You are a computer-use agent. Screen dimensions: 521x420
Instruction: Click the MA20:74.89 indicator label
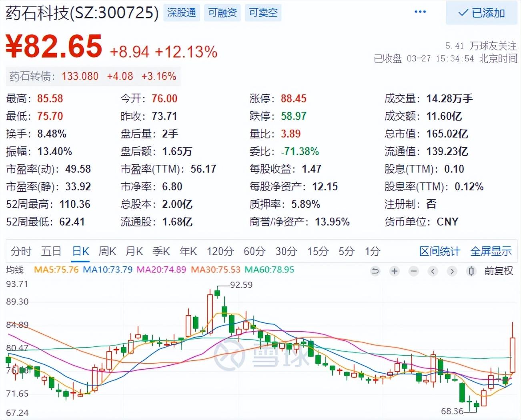161,270
